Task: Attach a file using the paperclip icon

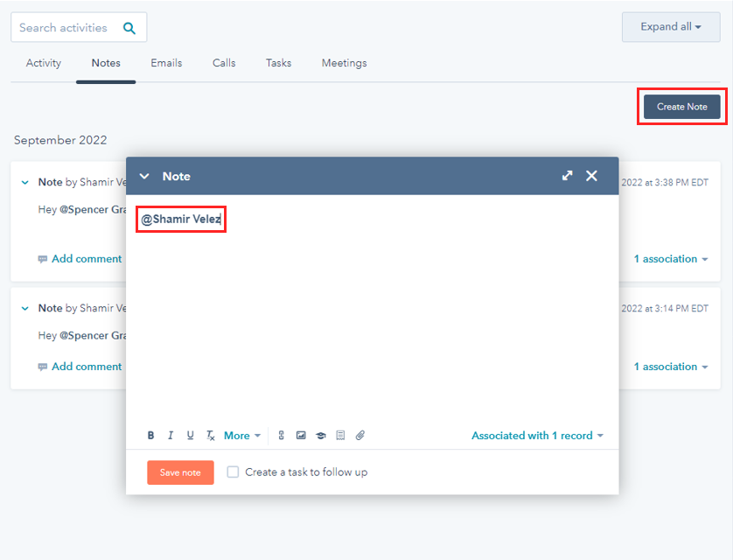Action: [360, 436]
